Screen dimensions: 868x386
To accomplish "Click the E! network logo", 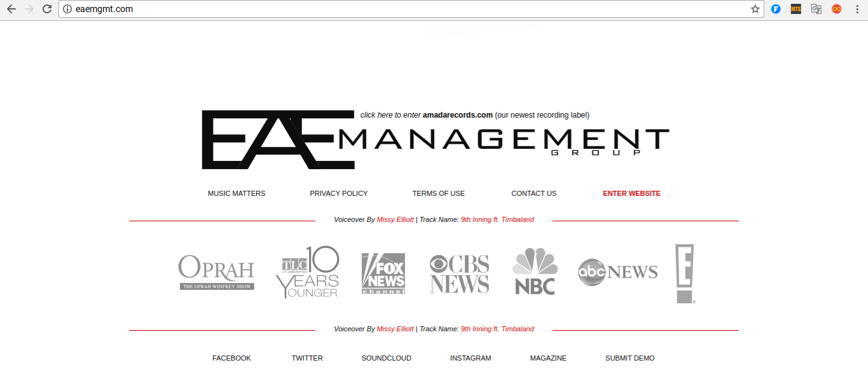I will [685, 273].
